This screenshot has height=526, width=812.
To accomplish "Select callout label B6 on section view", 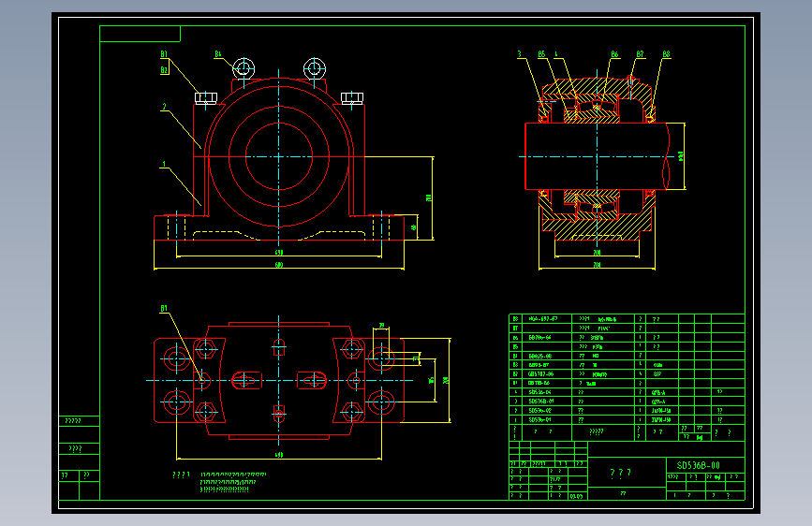I will 614,54.
